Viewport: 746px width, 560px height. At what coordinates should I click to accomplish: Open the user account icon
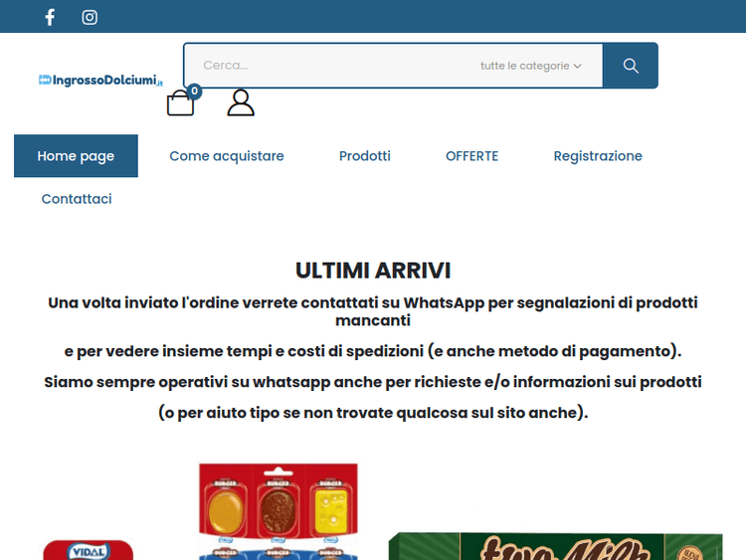(x=241, y=103)
